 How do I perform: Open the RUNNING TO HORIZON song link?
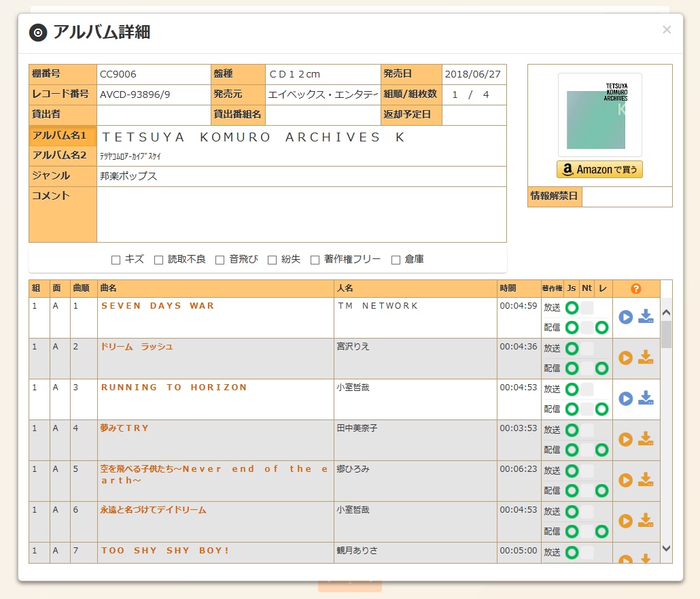[x=174, y=388]
